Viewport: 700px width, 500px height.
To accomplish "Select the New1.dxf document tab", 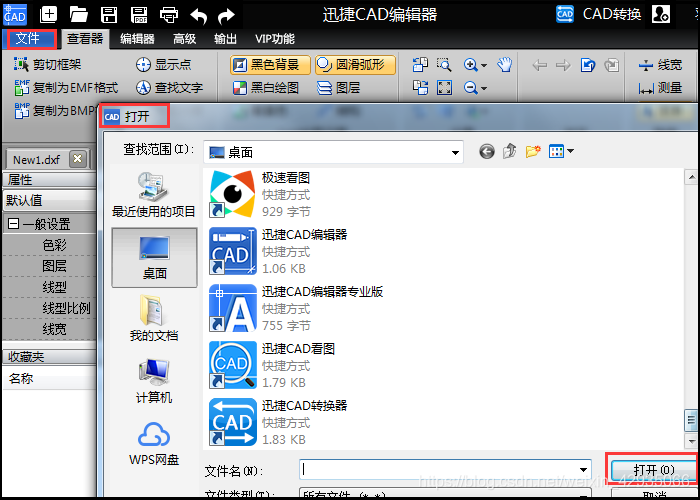I will click(36, 159).
